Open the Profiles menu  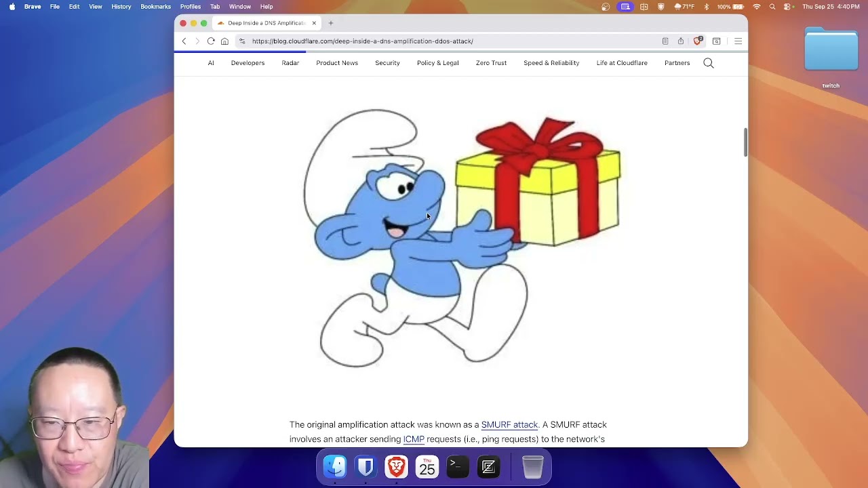click(x=191, y=7)
